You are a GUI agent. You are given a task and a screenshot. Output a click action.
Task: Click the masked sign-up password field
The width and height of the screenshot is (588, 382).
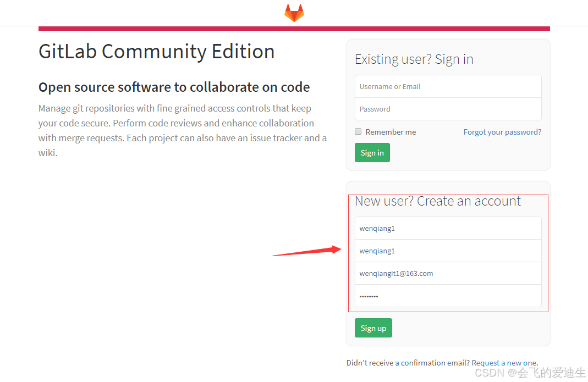448,296
